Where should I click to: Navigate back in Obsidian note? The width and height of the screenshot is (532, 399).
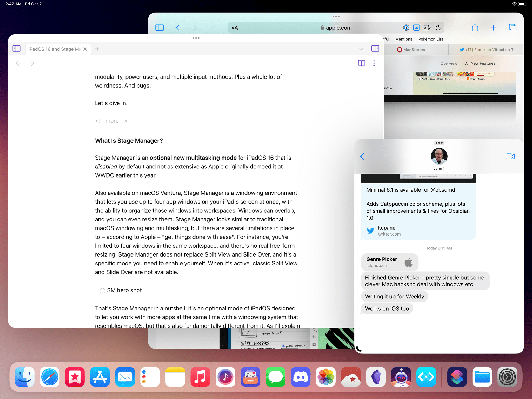18,63
